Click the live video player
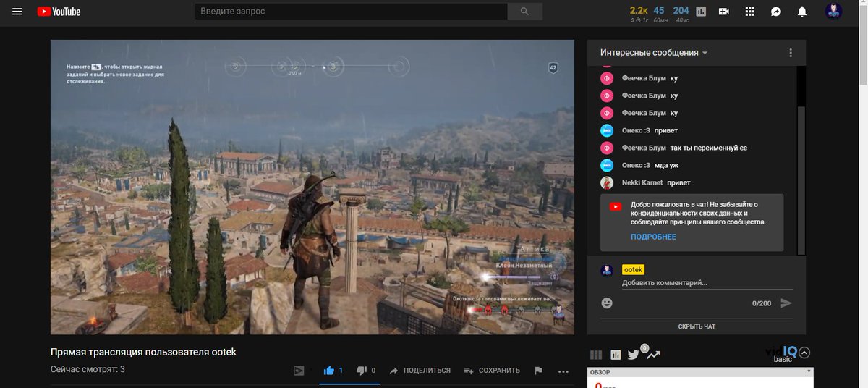This screenshot has width=868, height=388. coord(312,187)
